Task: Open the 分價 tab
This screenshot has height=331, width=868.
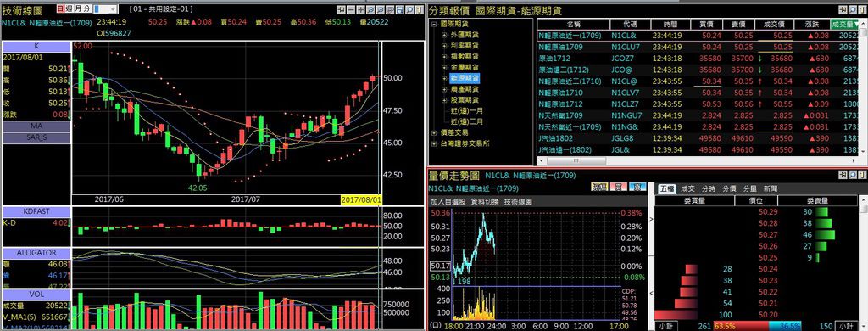Action: (x=729, y=188)
